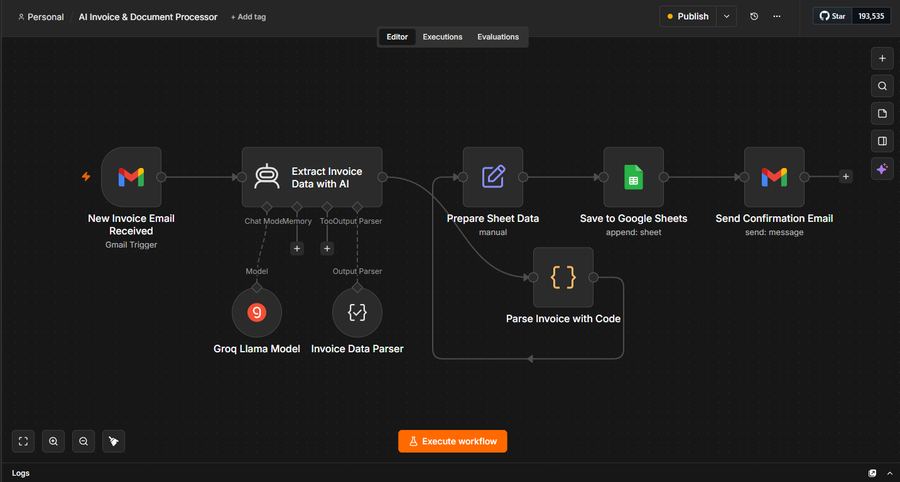Tidy up the workflow nodes

pyautogui.click(x=114, y=441)
